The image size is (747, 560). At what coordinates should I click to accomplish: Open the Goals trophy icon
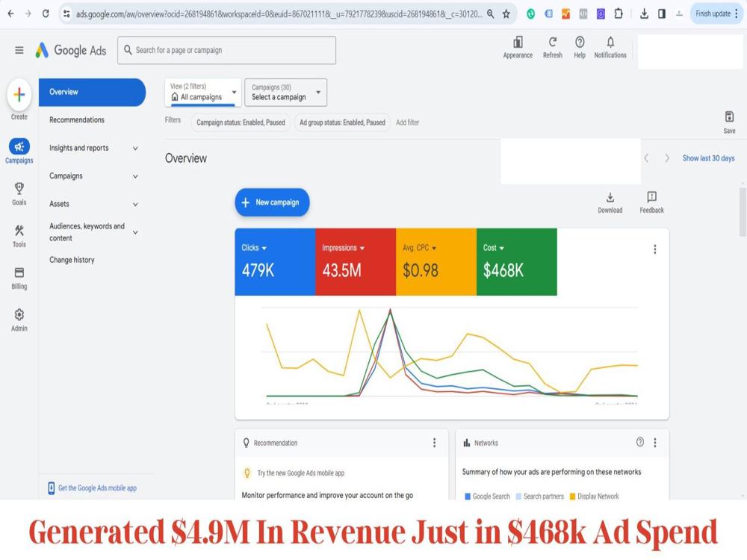click(x=19, y=189)
